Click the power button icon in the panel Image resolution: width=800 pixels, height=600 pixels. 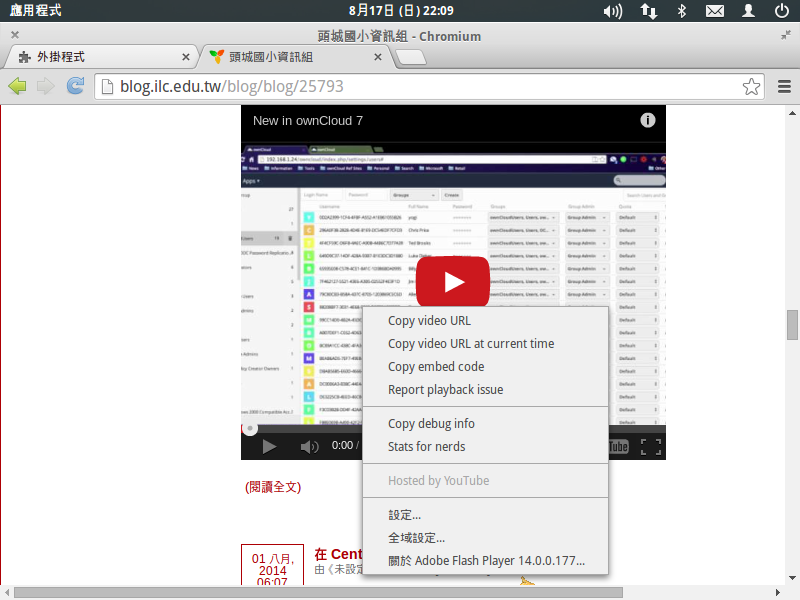(x=782, y=11)
